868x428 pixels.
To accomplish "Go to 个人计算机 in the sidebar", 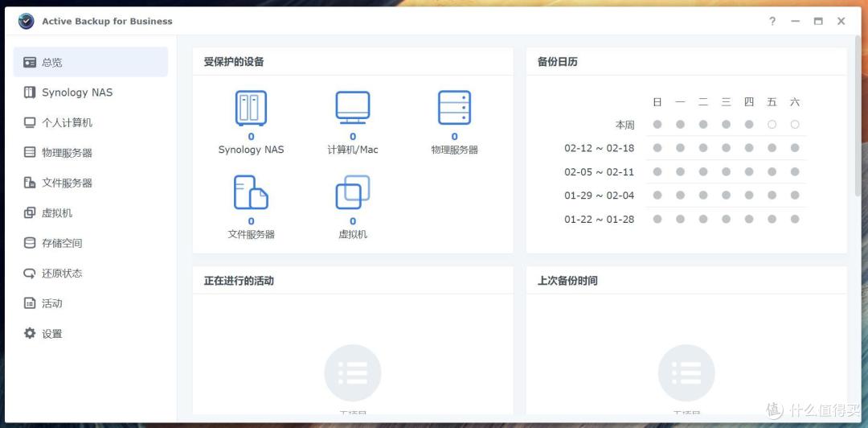I will [x=90, y=122].
